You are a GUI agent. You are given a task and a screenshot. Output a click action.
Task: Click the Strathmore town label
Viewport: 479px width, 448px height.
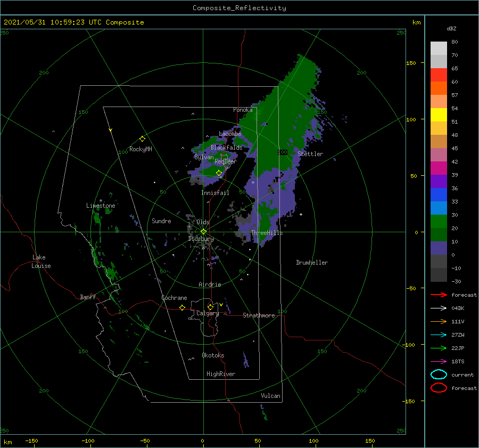click(x=259, y=315)
